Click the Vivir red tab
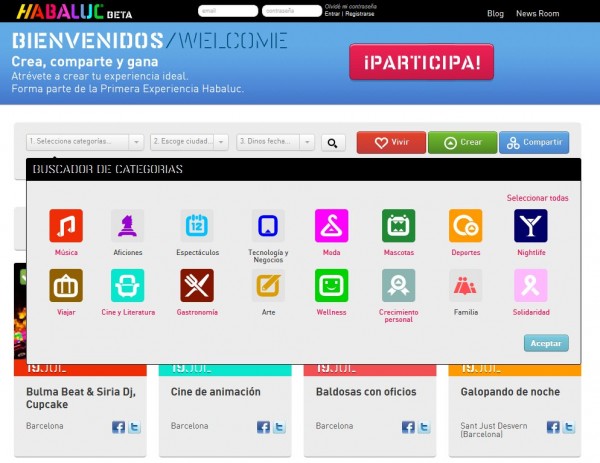This screenshot has height=463, width=600. 391,142
